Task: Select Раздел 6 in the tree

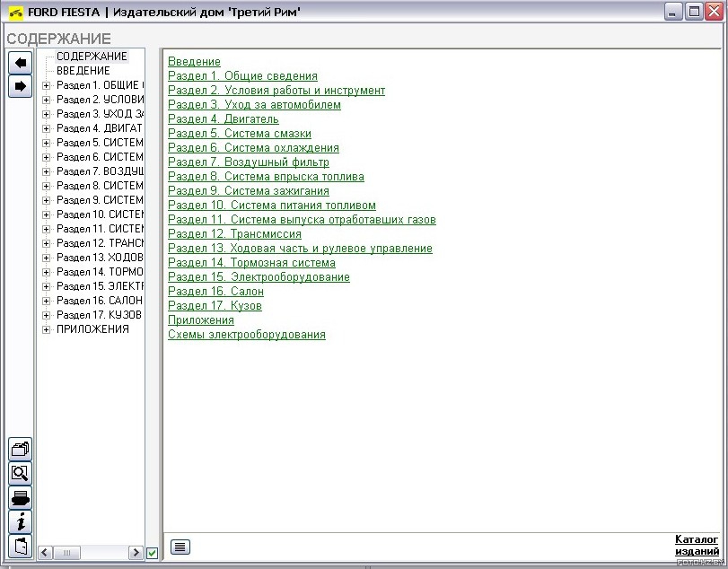Action: [x=100, y=157]
